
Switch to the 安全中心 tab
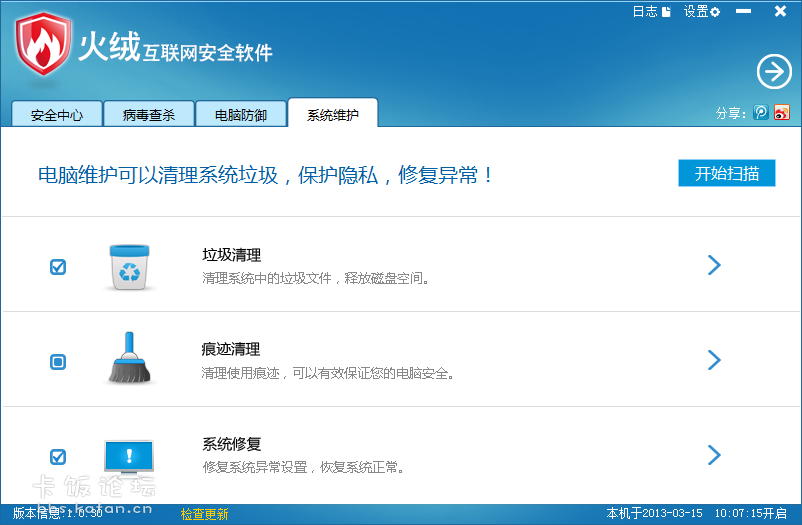(x=57, y=115)
